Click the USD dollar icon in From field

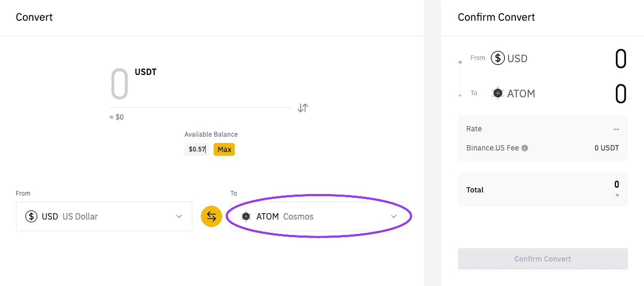pos(31,216)
